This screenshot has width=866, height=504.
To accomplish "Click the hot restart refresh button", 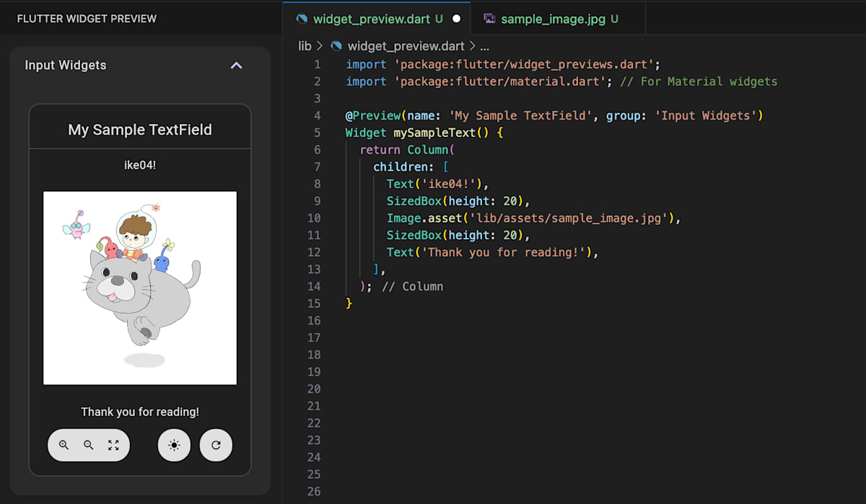I will tap(216, 445).
